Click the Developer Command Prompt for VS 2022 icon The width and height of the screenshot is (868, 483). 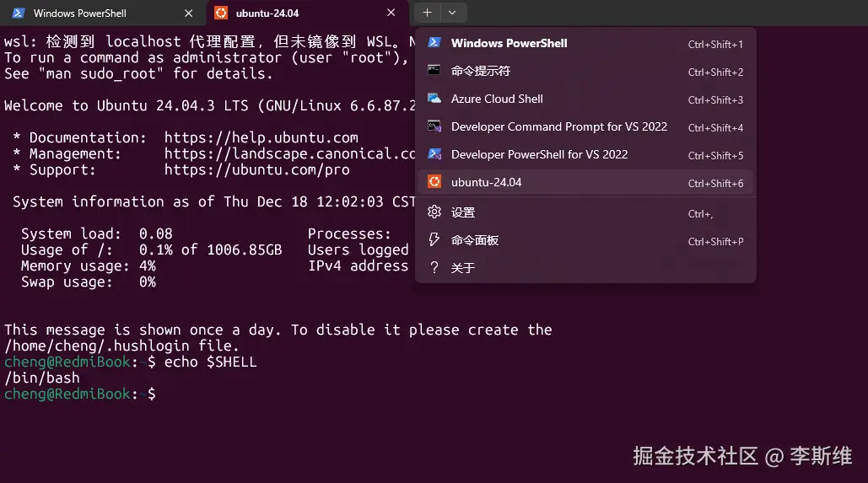434,126
